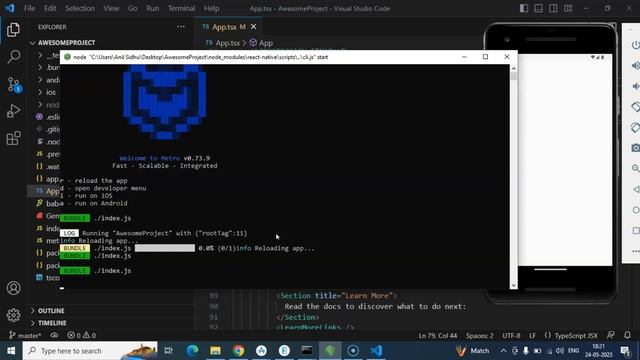Image resolution: width=640 pixels, height=360 pixels.
Task: Open the Explorer view in activity bar
Action: (13, 30)
